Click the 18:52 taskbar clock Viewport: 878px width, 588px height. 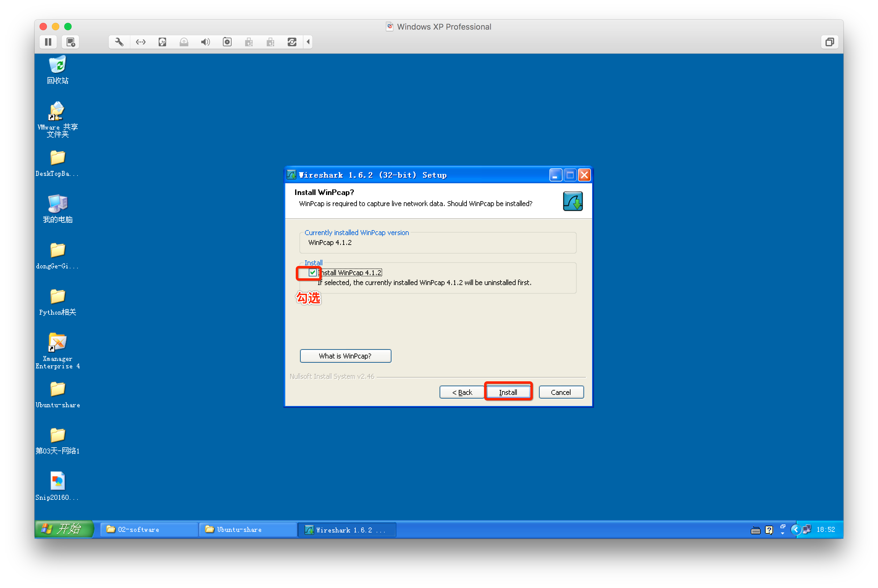coord(826,529)
